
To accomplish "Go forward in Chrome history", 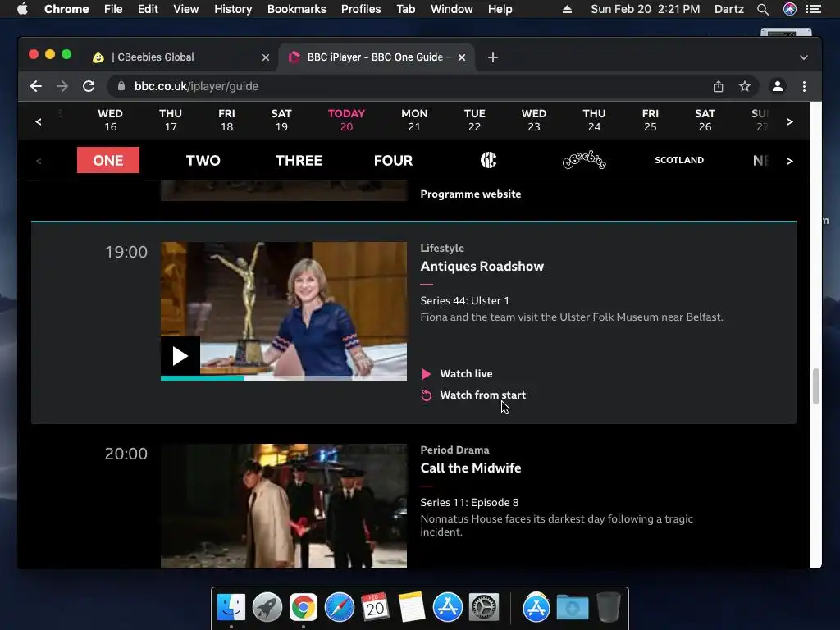I will 62,86.
